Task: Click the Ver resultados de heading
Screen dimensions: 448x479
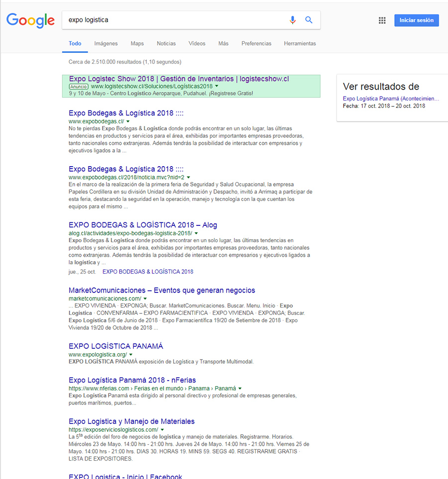Action: [381, 87]
